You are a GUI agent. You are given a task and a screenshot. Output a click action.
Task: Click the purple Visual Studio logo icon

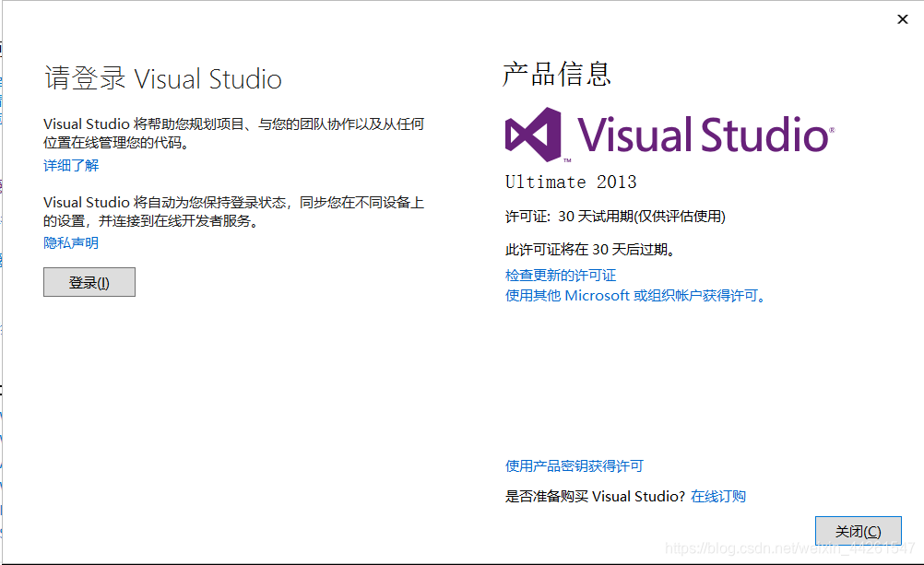click(x=533, y=135)
